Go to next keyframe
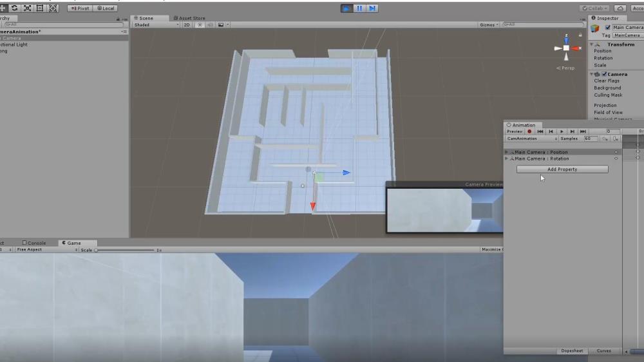 [572, 131]
